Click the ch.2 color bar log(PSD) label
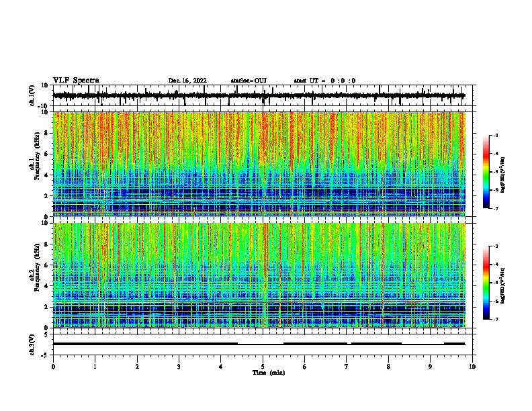This screenshot has width=532, height=411. (503, 285)
